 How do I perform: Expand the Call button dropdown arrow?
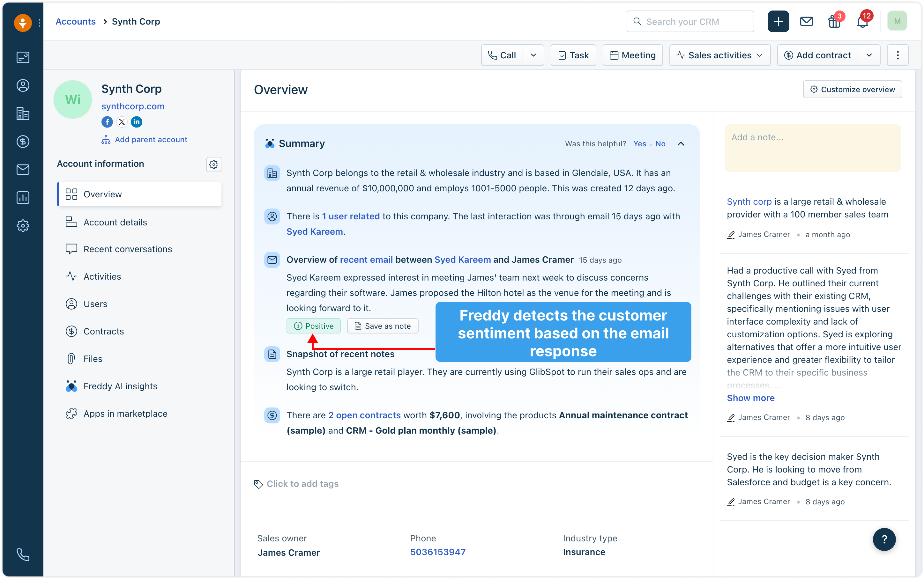click(533, 55)
